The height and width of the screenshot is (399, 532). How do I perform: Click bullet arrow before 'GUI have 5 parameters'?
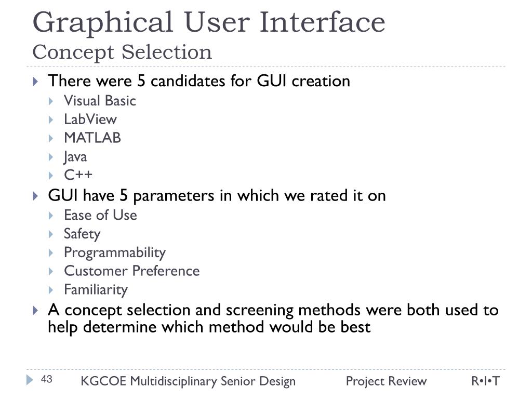[35, 196]
